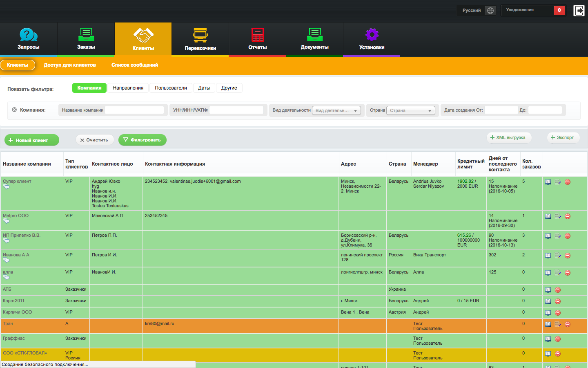Click edit icon in Метро ООО row

[x=558, y=216]
